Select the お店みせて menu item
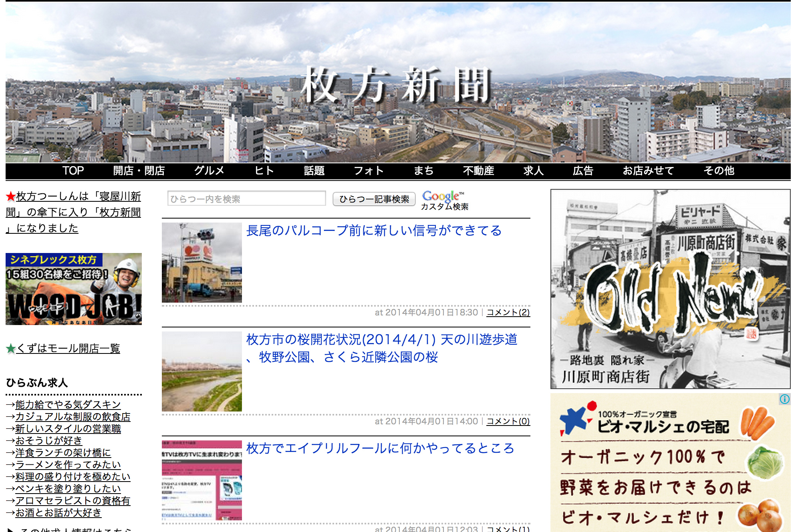The width and height of the screenshot is (798, 532). (x=648, y=171)
